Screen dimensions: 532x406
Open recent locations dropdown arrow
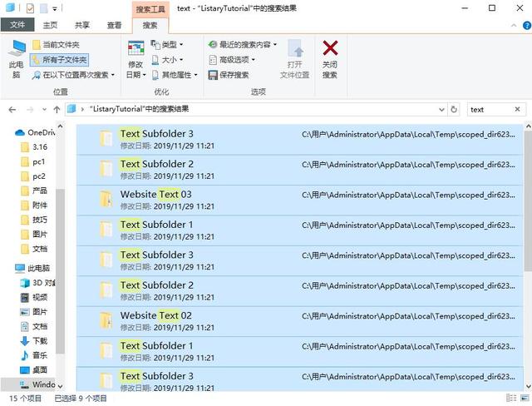(x=44, y=110)
